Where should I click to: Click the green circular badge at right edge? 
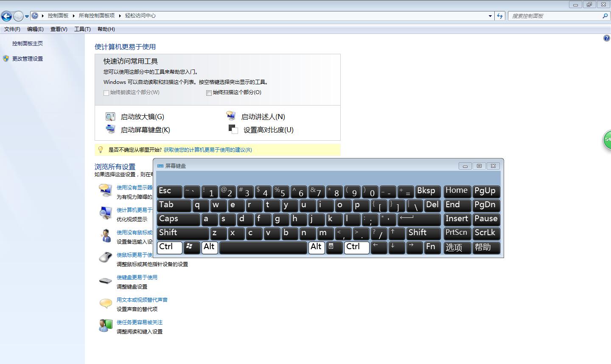[607, 139]
